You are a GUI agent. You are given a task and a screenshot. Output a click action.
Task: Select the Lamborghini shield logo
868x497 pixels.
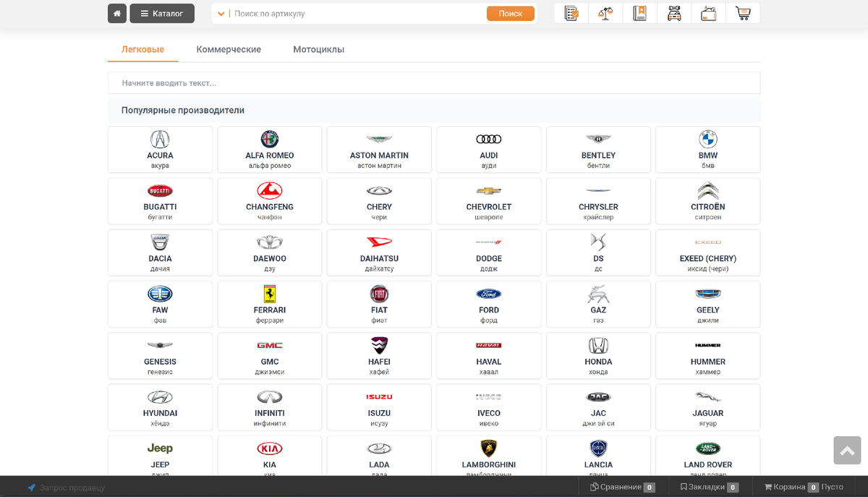point(489,449)
